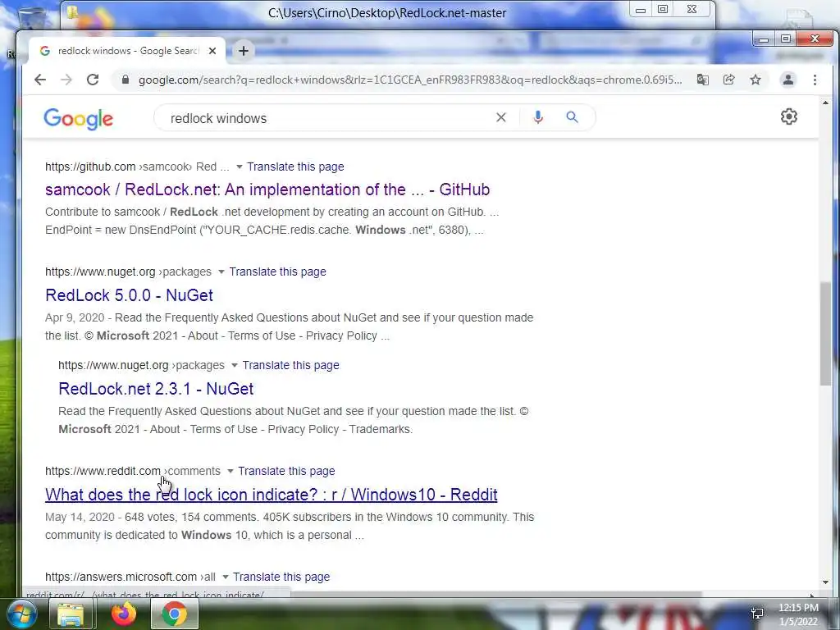Open a new tab with the plus button
840x630 pixels.
coord(244,51)
